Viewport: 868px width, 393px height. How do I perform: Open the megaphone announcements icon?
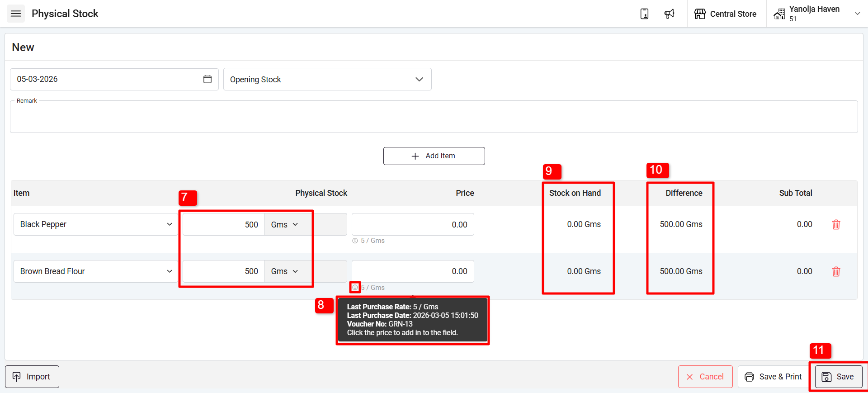click(669, 14)
